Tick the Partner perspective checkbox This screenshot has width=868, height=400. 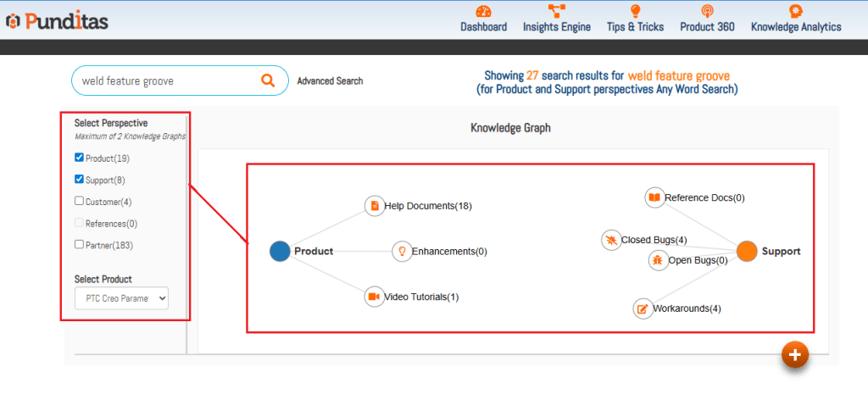[x=80, y=245]
